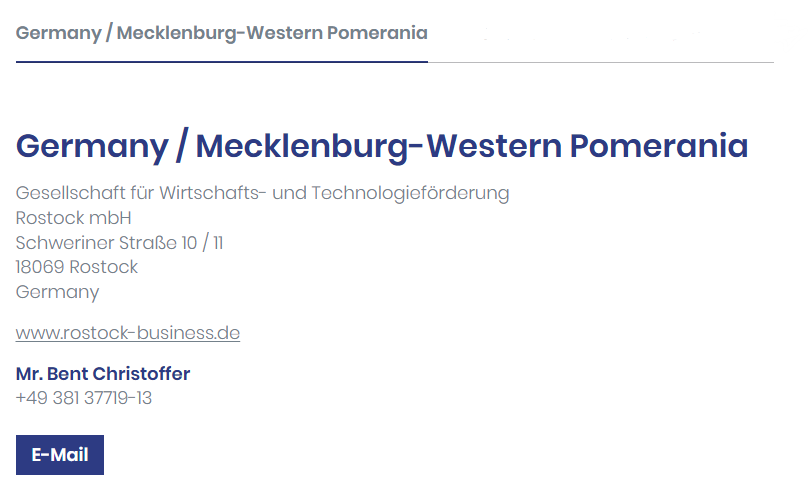This screenshot has height=491, width=810.
Task: Click the word Germany in the large heading
Action: pos(92,146)
